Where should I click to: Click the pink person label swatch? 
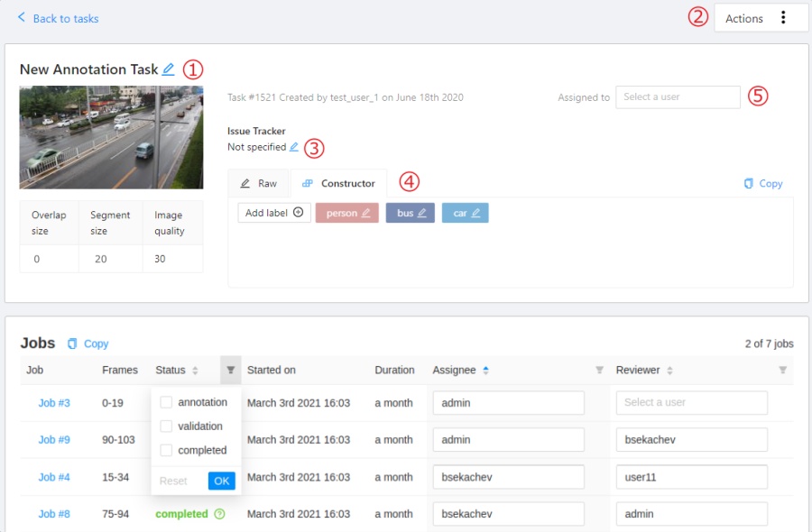coord(341,214)
